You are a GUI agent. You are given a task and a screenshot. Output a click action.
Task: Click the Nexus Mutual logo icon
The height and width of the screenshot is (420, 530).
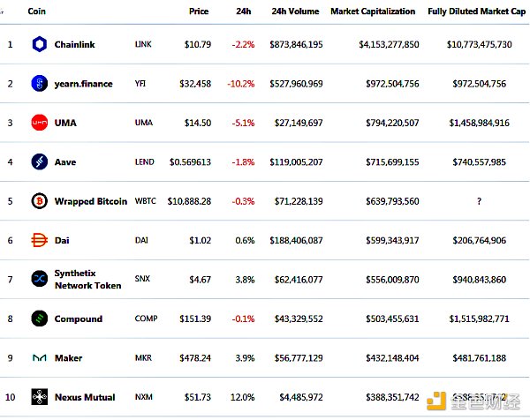pos(39,396)
